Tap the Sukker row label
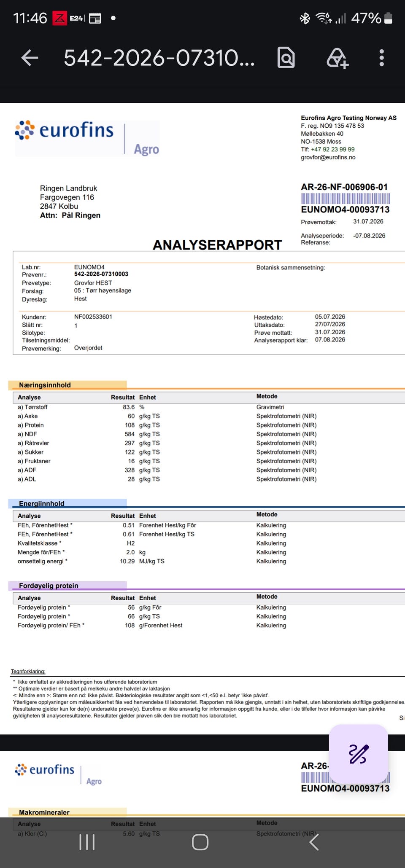Viewport: 405px width, 868px height. pos(30,452)
